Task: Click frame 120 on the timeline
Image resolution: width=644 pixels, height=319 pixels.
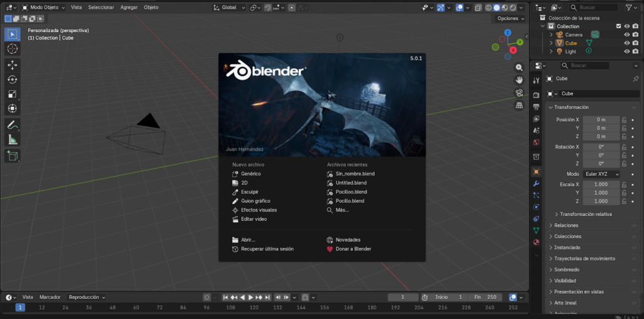Action: coord(254,308)
